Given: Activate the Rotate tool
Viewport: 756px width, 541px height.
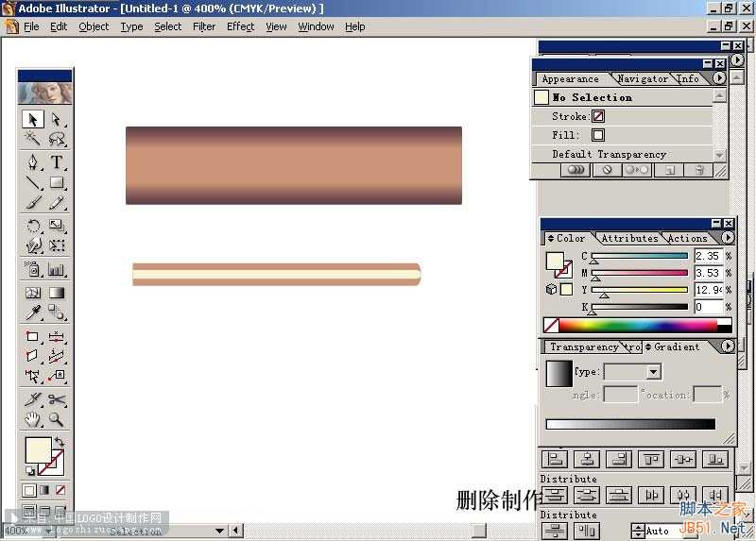Looking at the screenshot, I should point(33,226).
